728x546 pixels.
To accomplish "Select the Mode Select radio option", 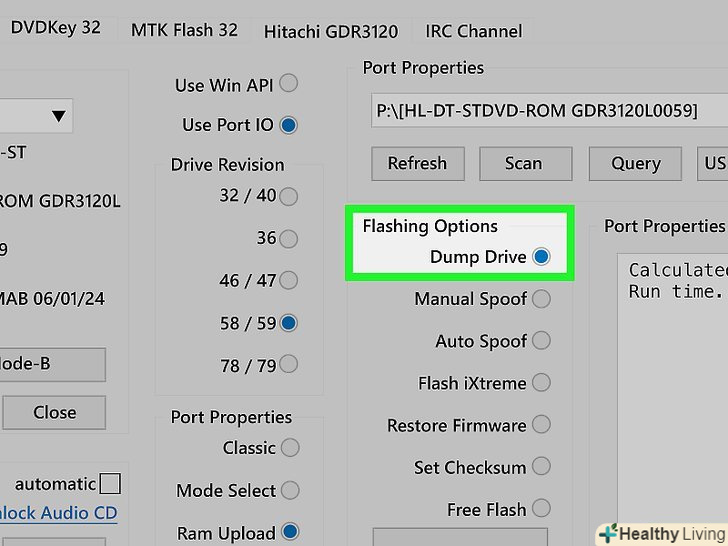I will (290, 490).
